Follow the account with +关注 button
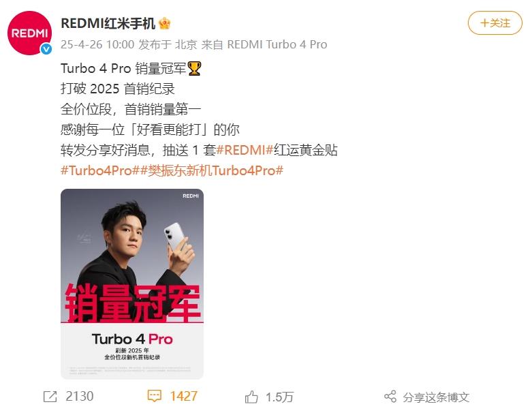The height and width of the screenshot is (413, 532). [495, 22]
